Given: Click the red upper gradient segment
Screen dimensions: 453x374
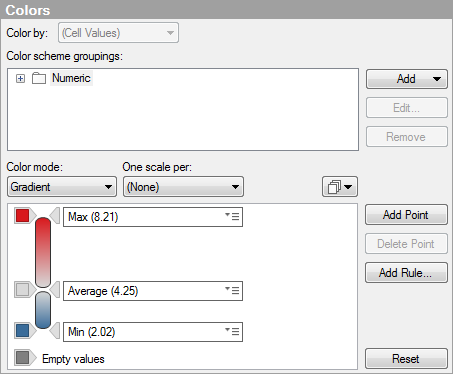Looking at the screenshot, I should coord(43,252).
